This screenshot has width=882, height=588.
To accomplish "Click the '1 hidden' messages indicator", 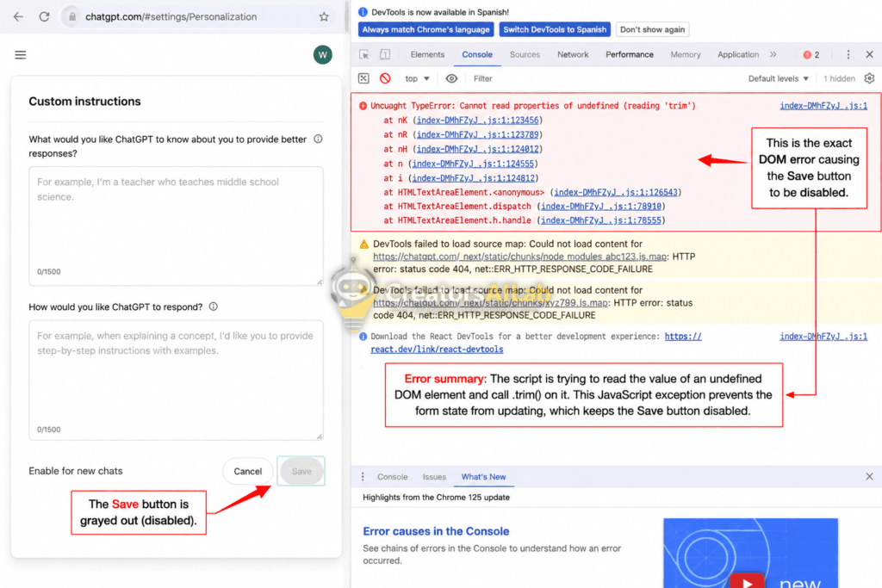I will point(839,78).
